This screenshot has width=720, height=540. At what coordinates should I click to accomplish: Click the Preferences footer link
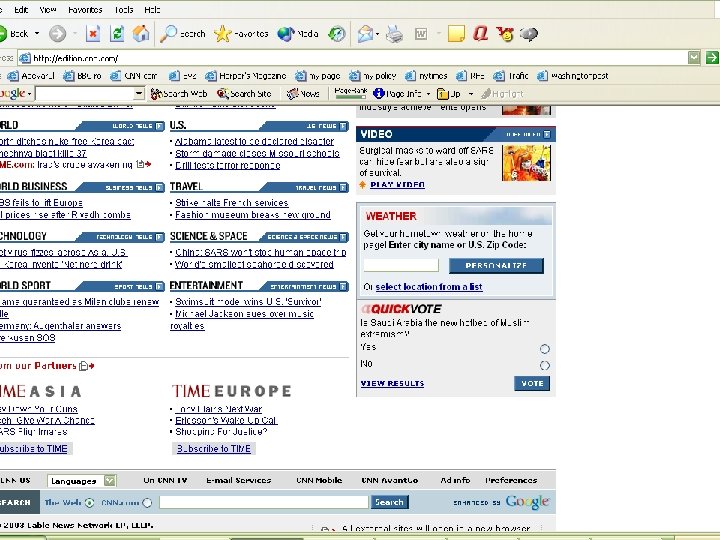[x=511, y=480]
